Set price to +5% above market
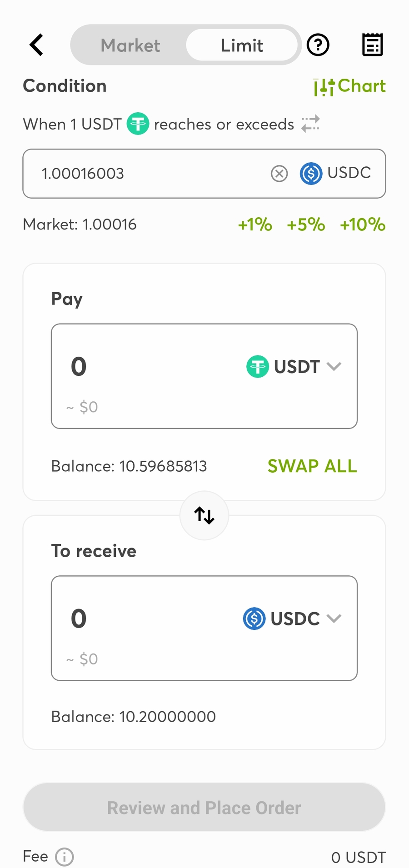This screenshot has width=409, height=868. click(306, 224)
